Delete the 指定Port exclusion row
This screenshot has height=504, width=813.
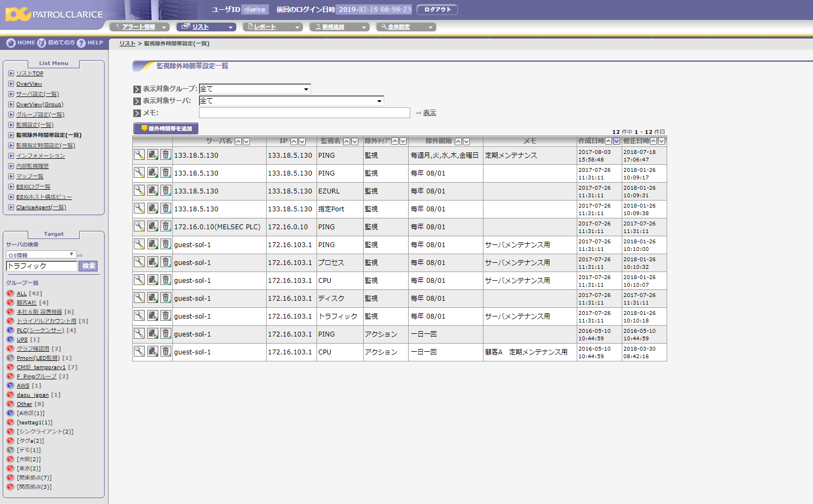[166, 208]
